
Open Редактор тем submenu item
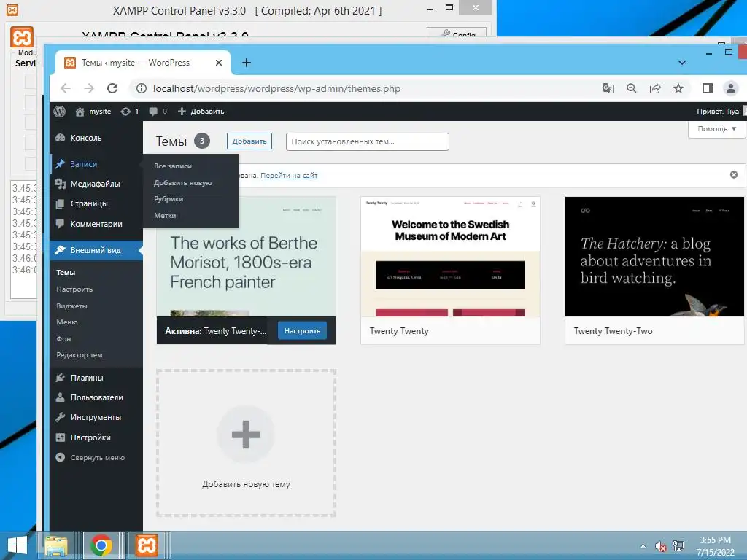pos(79,355)
